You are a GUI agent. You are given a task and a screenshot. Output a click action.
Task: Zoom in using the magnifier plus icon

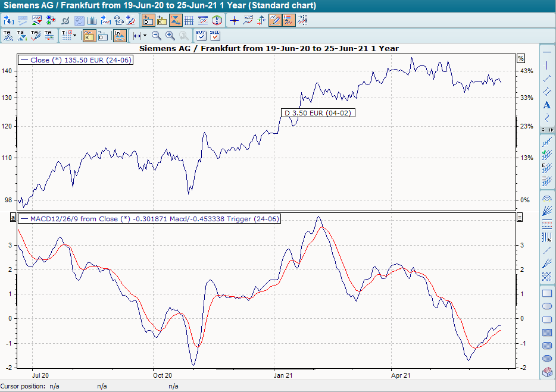point(170,36)
